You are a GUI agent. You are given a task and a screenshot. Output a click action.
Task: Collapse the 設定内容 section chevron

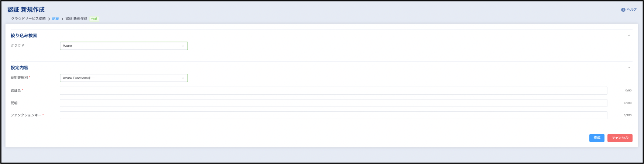tap(629, 68)
